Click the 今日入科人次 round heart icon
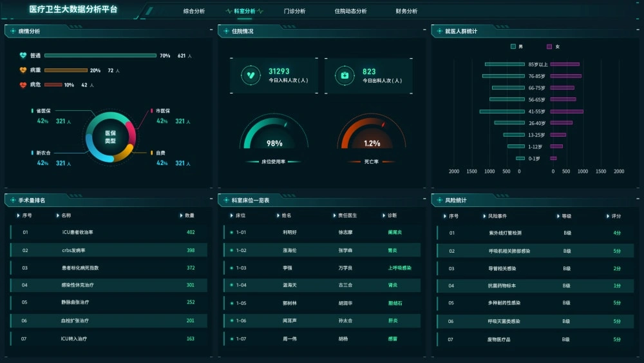The height and width of the screenshot is (363, 644). coord(250,75)
